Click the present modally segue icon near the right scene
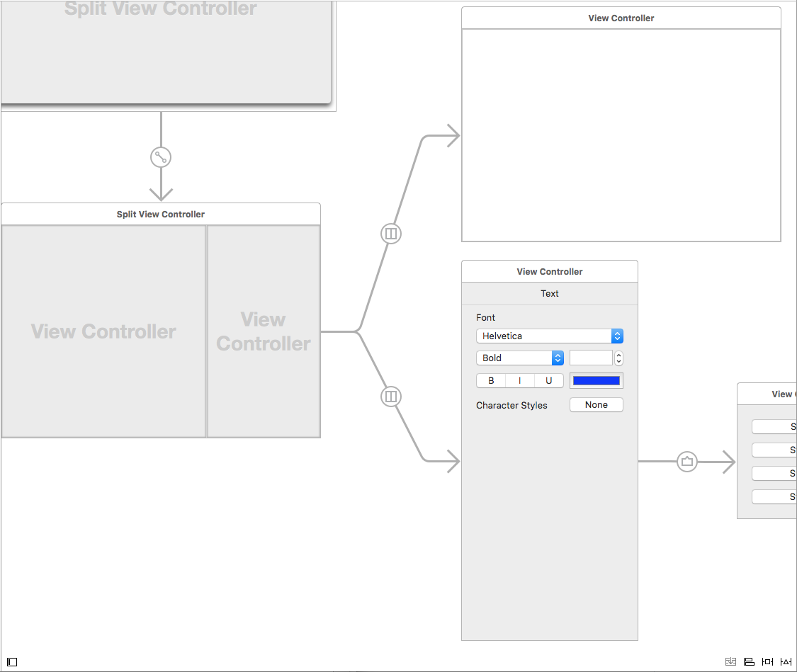This screenshot has width=797, height=672. 686,462
